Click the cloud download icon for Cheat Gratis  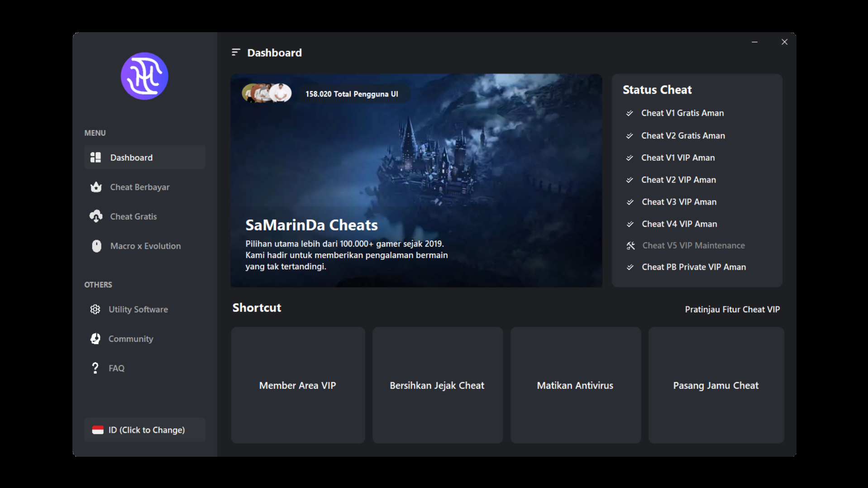click(96, 216)
